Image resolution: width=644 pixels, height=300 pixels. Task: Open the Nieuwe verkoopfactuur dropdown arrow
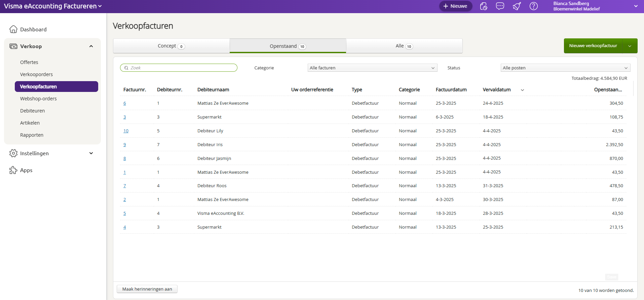(x=630, y=46)
